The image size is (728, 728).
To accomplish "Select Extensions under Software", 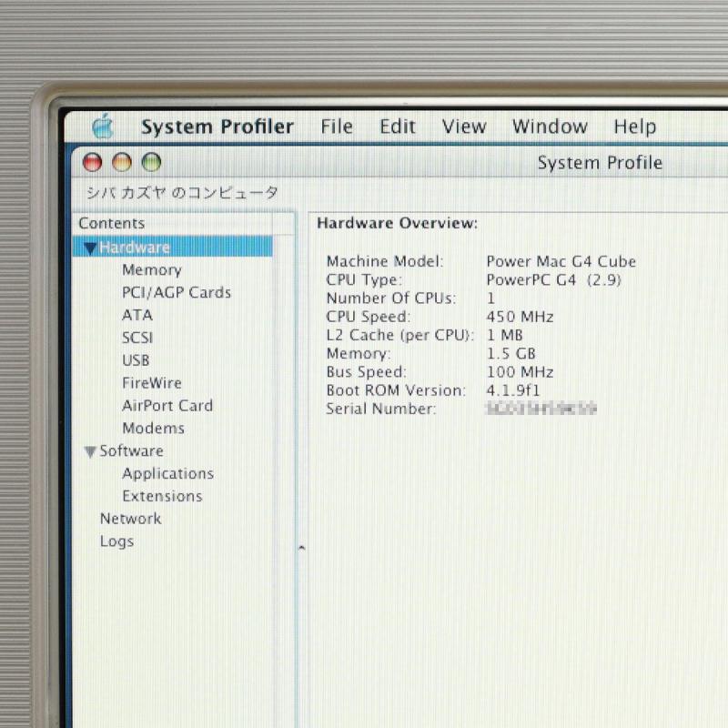I will 163,496.
